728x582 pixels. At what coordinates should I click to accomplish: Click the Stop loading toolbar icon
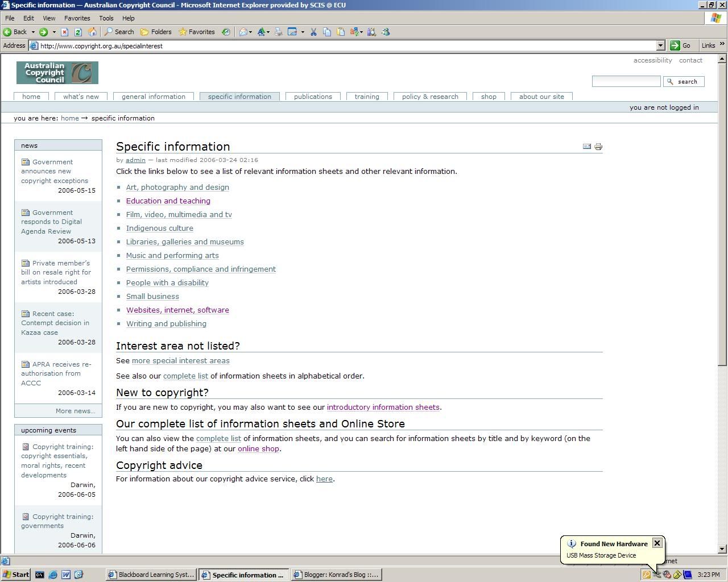coord(64,32)
